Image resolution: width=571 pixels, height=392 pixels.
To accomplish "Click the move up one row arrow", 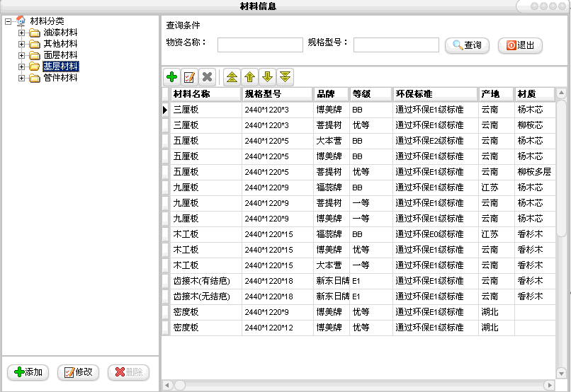I will pos(249,77).
